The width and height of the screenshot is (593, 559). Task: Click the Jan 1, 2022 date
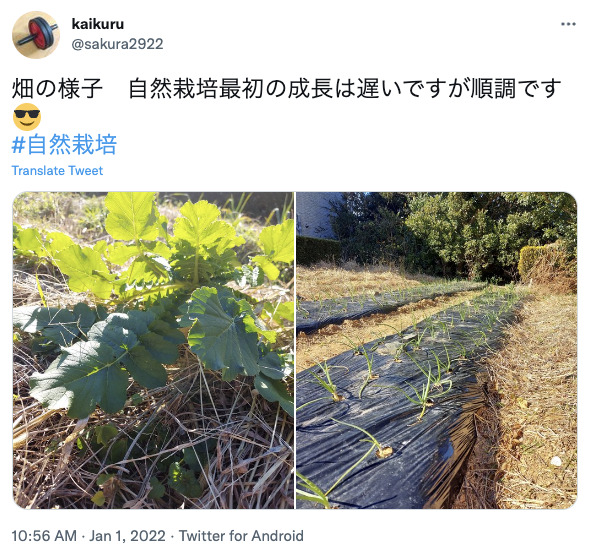click(x=127, y=536)
